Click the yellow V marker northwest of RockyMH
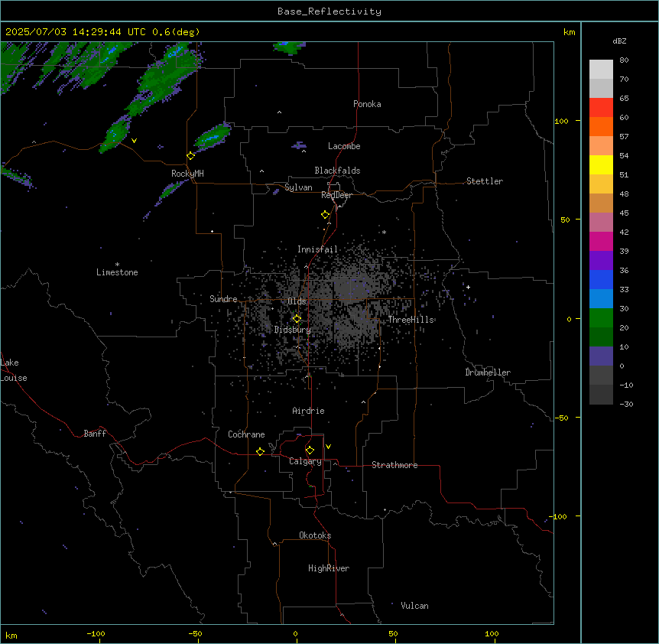This screenshot has width=659, height=644. 134,141
